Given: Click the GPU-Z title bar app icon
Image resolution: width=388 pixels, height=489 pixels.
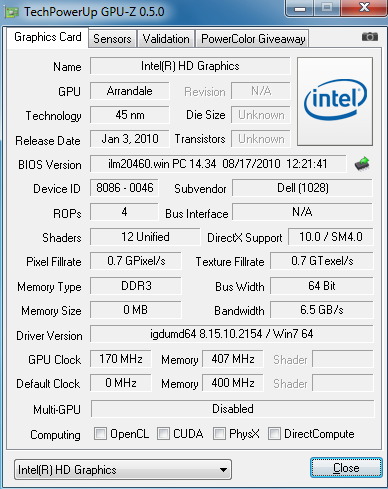Looking at the screenshot, I should point(11,12).
